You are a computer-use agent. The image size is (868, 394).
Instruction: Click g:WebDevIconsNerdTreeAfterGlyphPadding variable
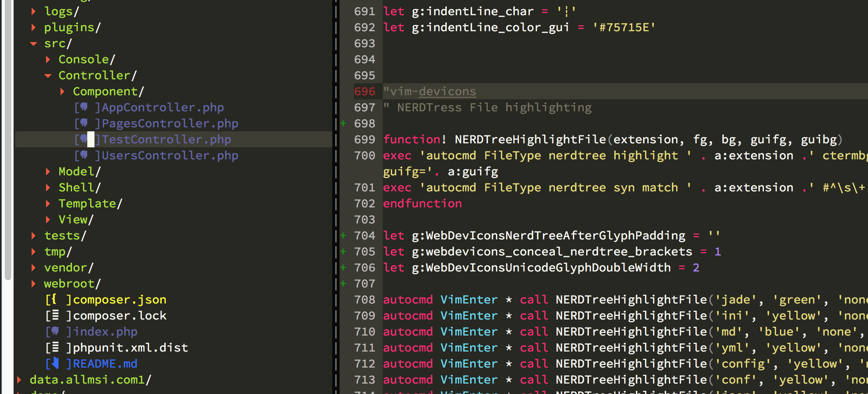click(x=549, y=235)
